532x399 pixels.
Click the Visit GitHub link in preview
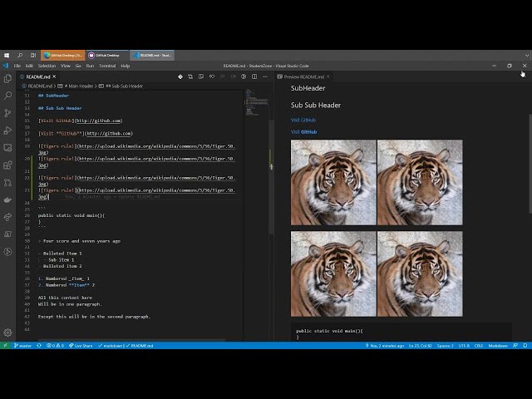[303, 120]
